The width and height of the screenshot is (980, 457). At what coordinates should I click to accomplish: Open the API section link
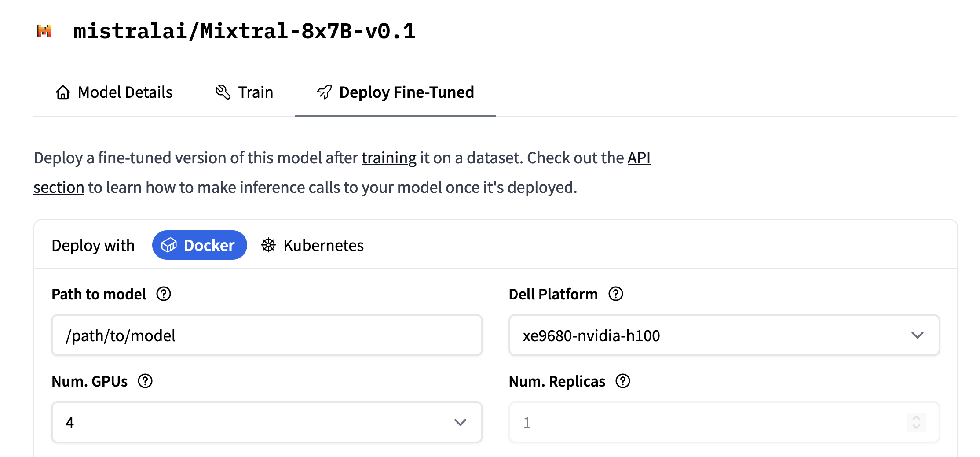click(639, 158)
